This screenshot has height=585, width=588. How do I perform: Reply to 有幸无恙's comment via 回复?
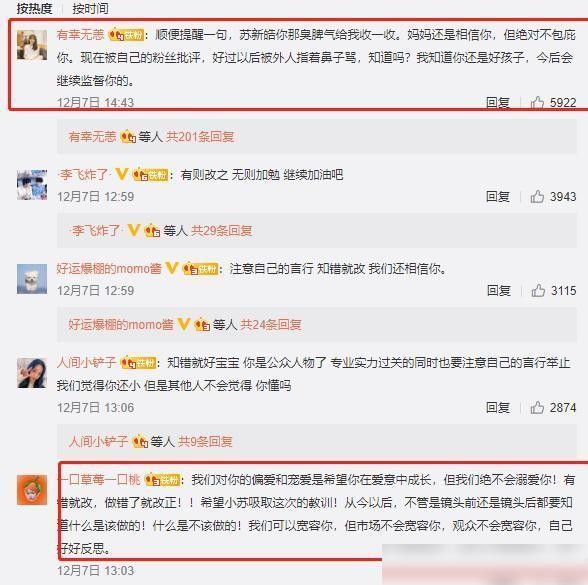(x=498, y=102)
